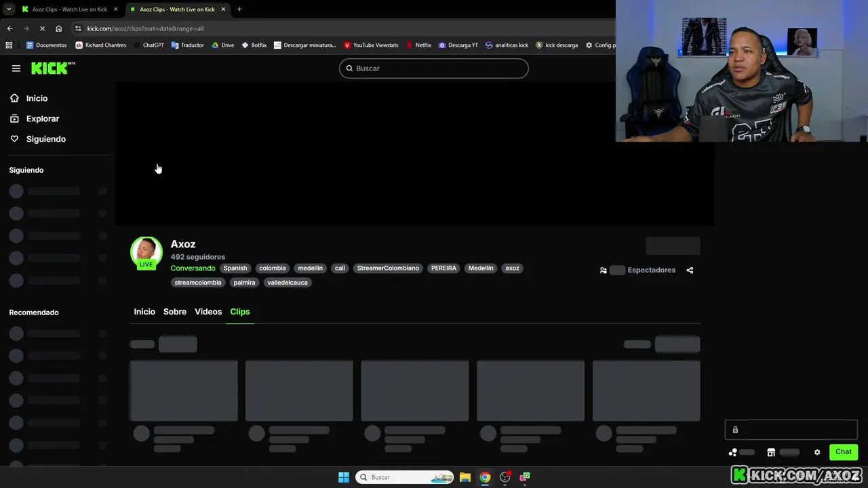
Task: Open the Windows Start menu
Action: (344, 477)
